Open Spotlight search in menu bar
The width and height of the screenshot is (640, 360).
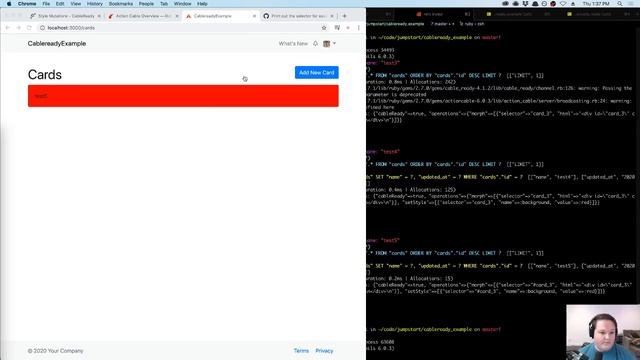[620, 4]
